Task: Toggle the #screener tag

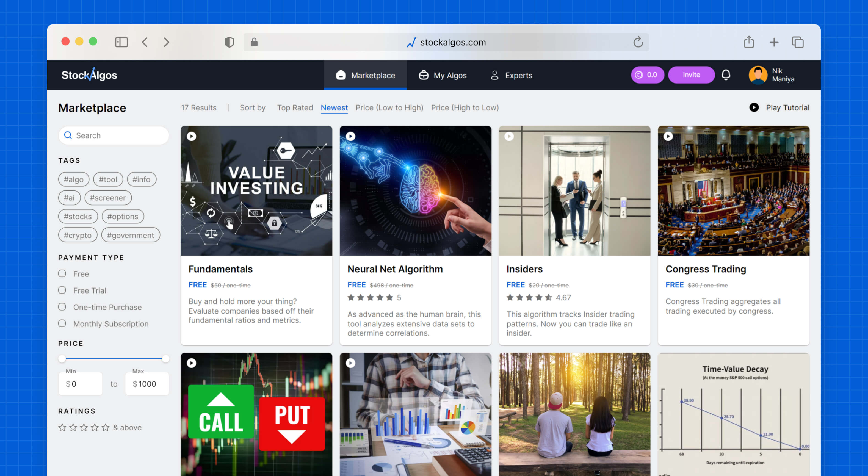Action: click(x=108, y=198)
